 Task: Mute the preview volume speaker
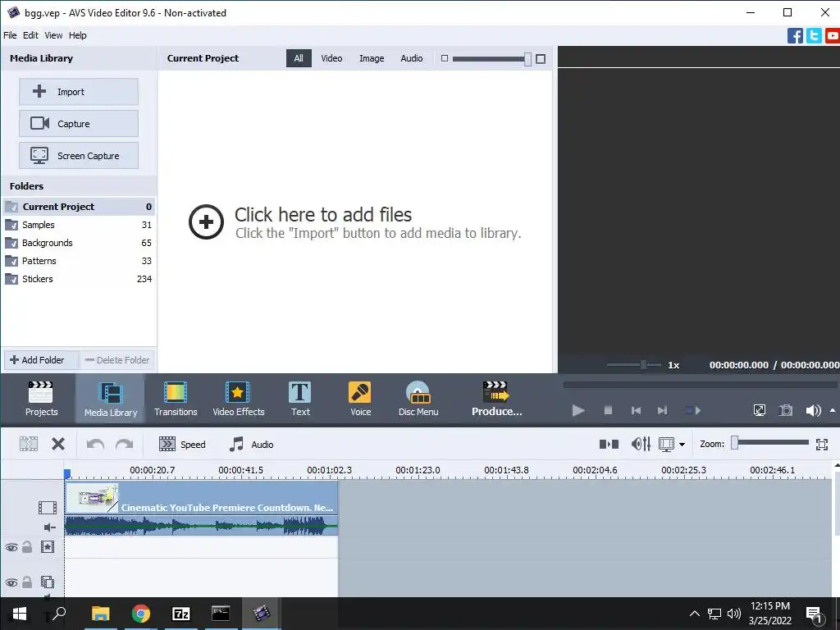[x=813, y=410]
